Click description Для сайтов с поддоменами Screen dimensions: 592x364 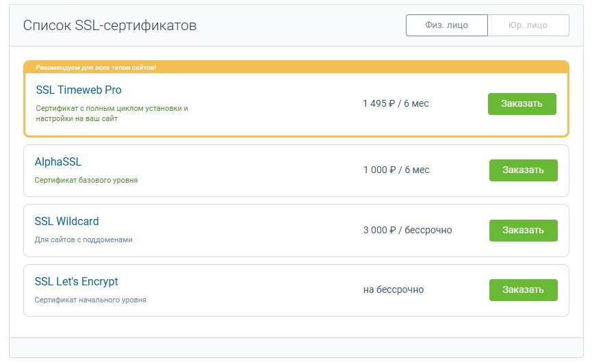(83, 239)
